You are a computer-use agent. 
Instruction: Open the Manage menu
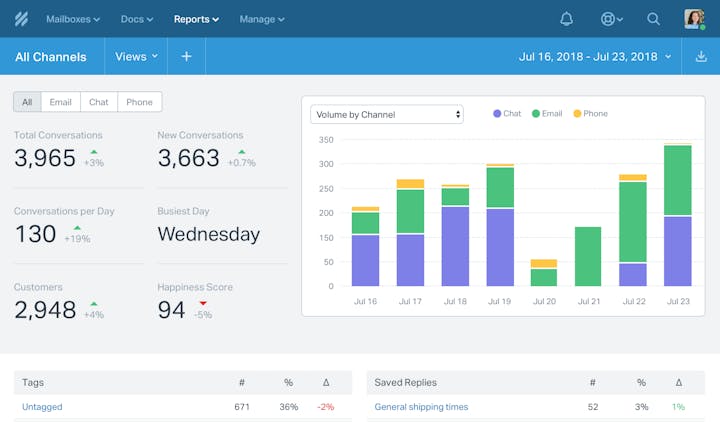coord(262,19)
